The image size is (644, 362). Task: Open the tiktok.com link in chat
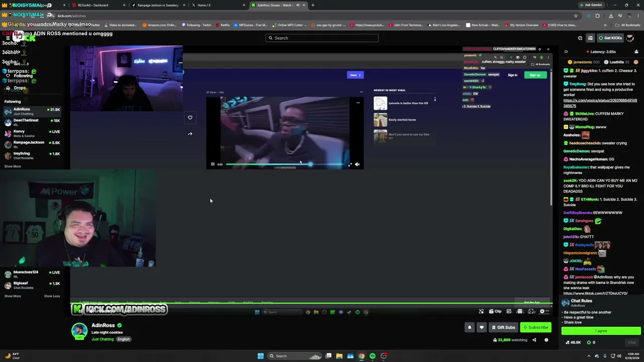click(x=596, y=293)
